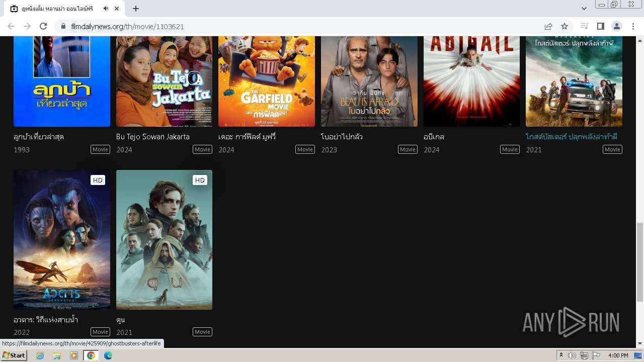Open The Garfield Movie poster
Image resolution: width=644 pixels, height=362 pixels.
pos(267,81)
